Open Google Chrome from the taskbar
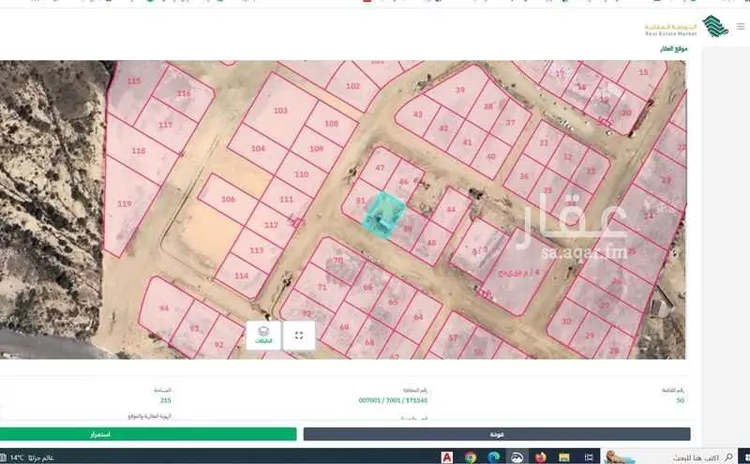 point(470,457)
